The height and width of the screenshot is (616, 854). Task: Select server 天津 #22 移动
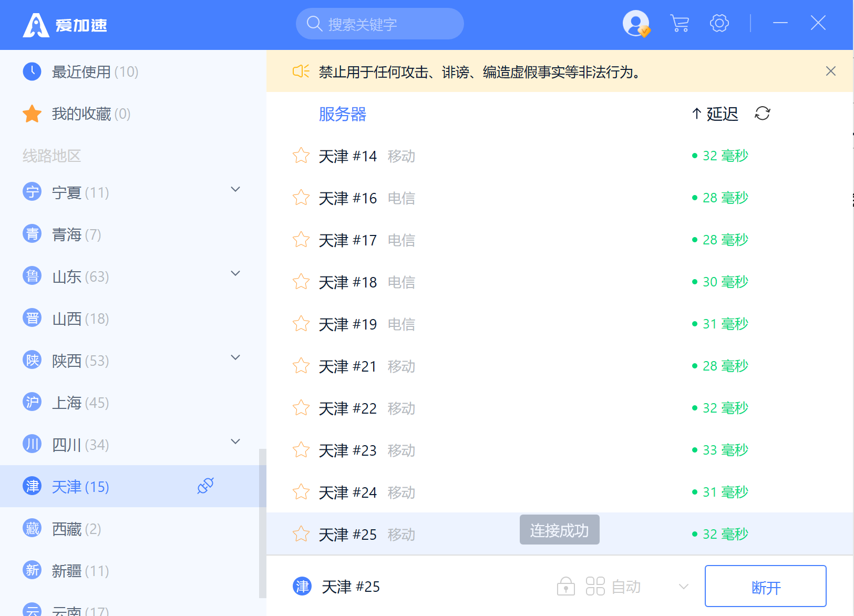(x=560, y=408)
